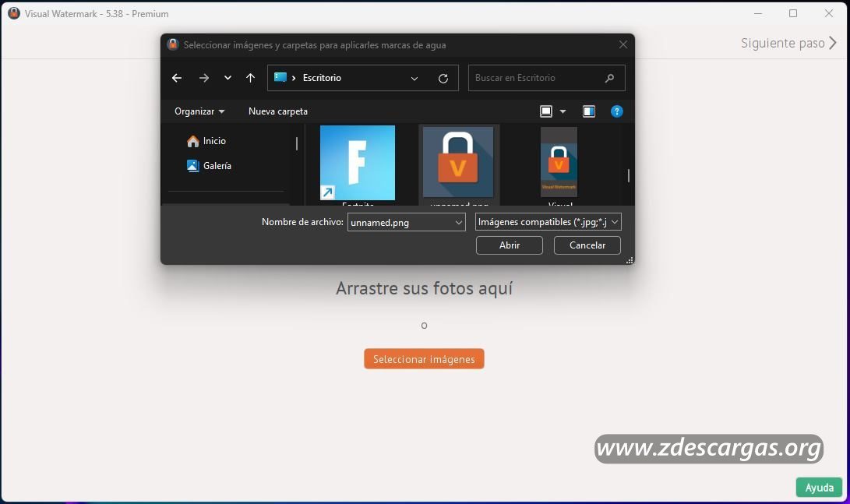The image size is (850, 504).
Task: Click the desktop icon in address bar
Action: pyautogui.click(x=280, y=77)
